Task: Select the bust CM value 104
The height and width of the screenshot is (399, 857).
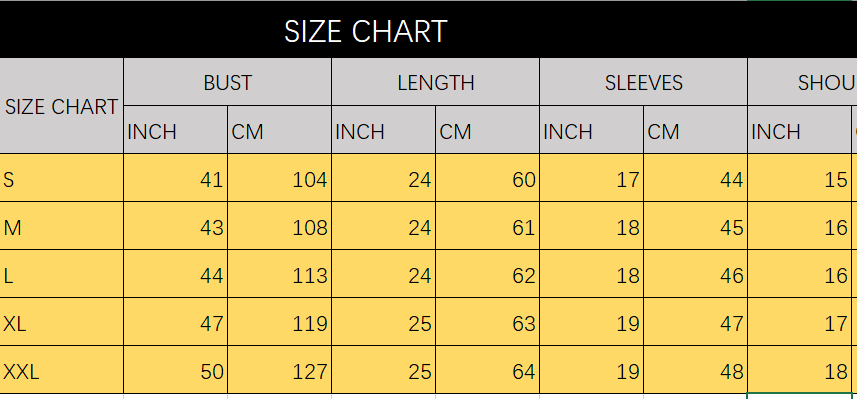Action: [279, 178]
